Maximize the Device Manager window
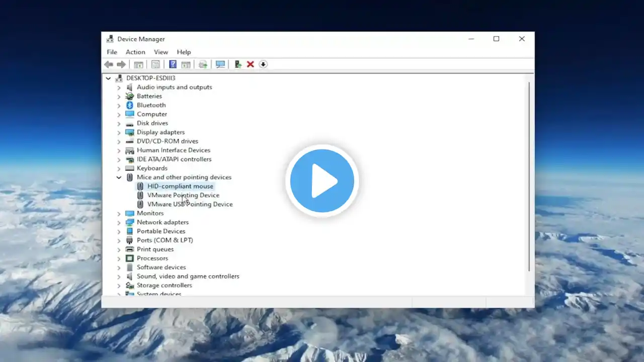Viewport: 644px width, 362px height. click(496, 39)
